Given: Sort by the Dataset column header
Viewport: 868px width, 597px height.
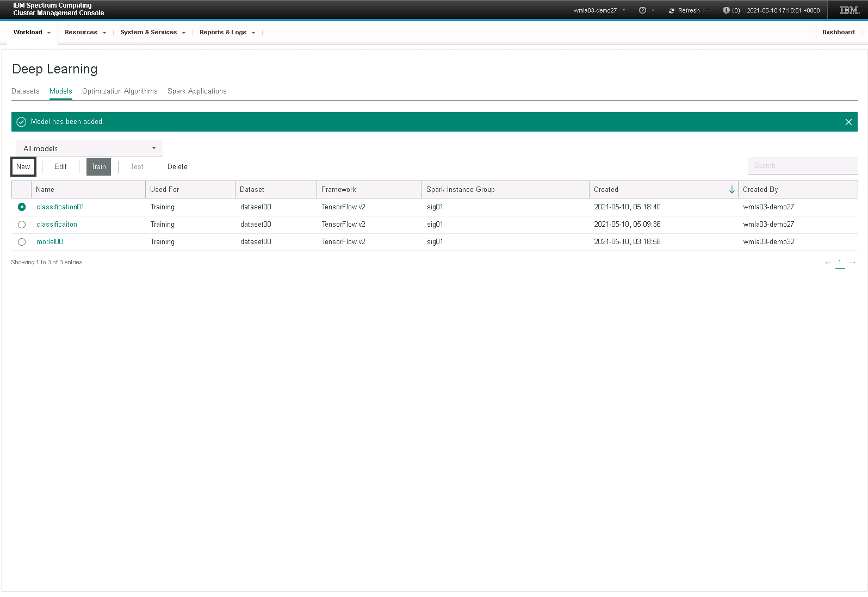Looking at the screenshot, I should coord(276,189).
